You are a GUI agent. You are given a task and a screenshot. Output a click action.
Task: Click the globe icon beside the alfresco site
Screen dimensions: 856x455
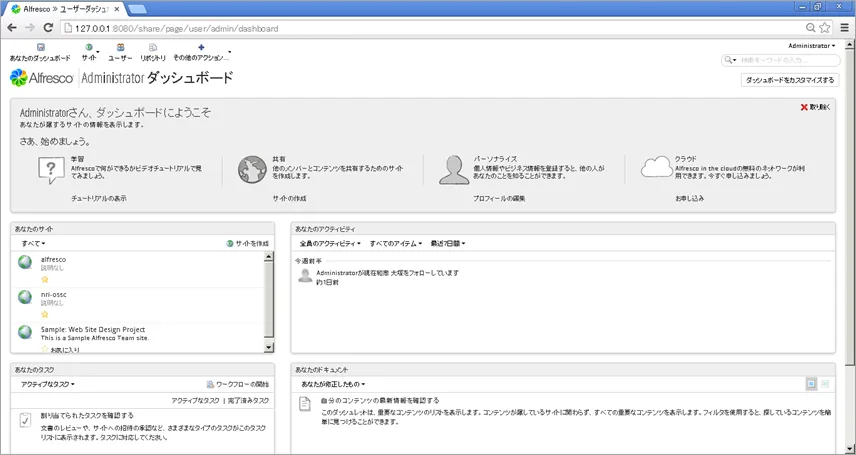26,263
